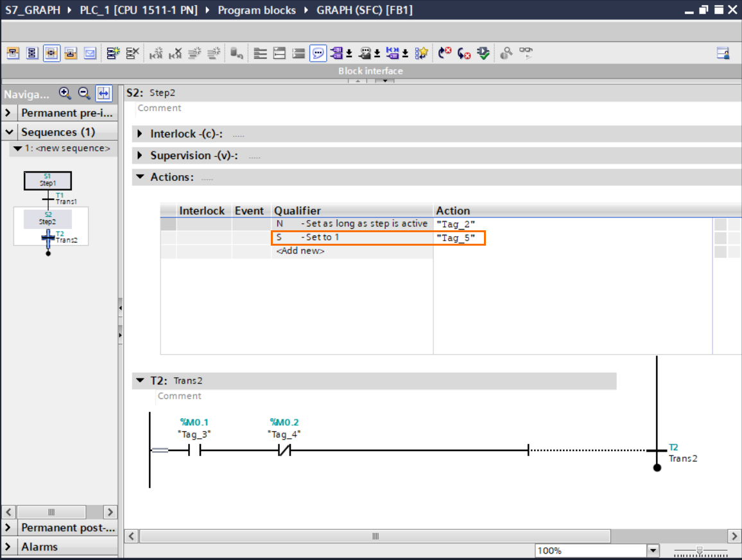
Task: Click the first greyed-out insert rows icon
Action: tap(194, 53)
